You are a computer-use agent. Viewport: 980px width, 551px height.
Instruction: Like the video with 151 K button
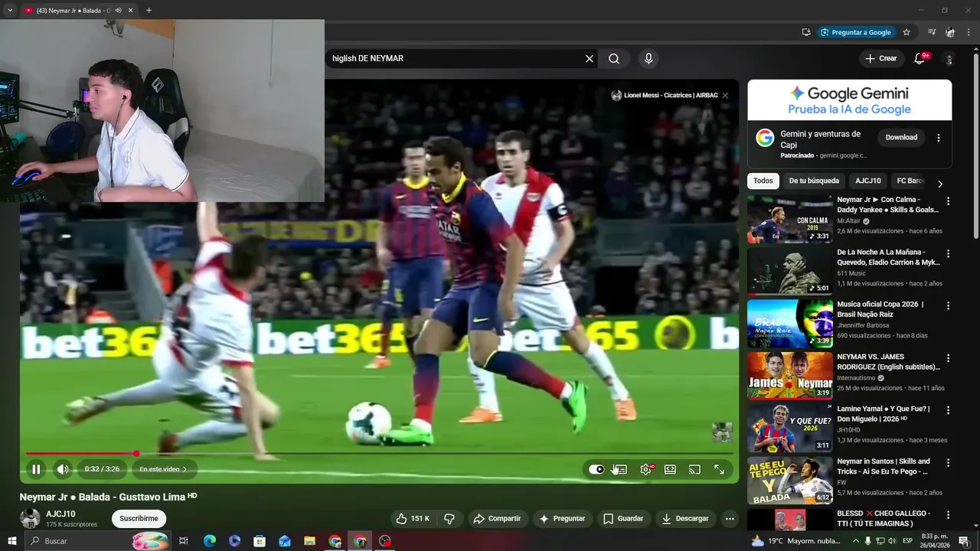pos(413,519)
